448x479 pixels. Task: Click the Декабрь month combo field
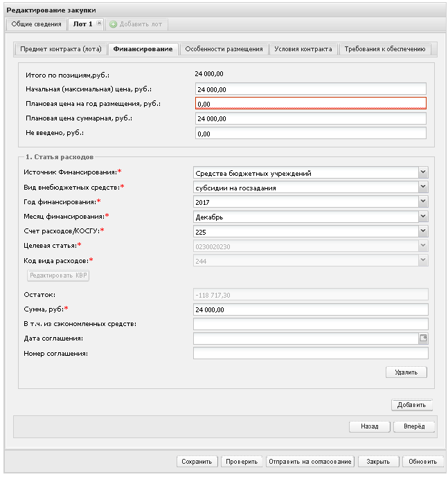click(306, 217)
